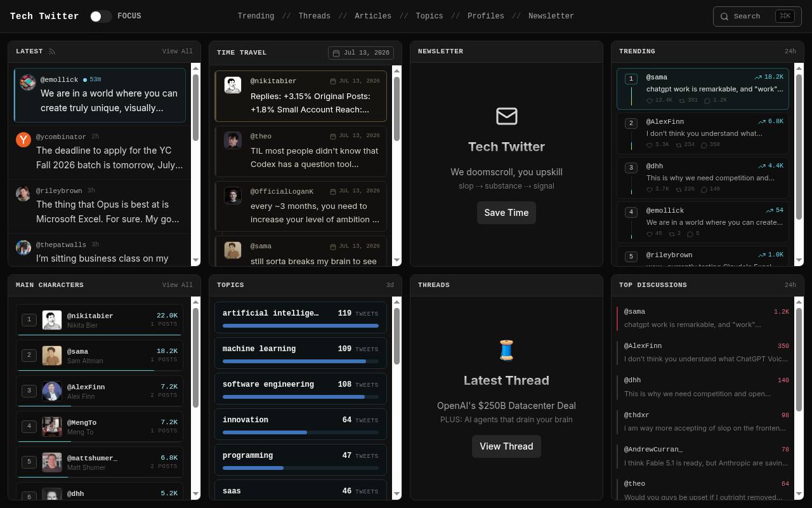Open Topics in top navigation
Image resolution: width=812 pixels, height=508 pixels.
(429, 17)
